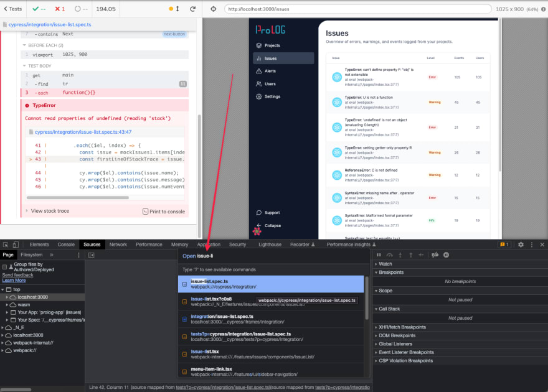Select the '-find tr' command row
548x392 pixels.
105,84
